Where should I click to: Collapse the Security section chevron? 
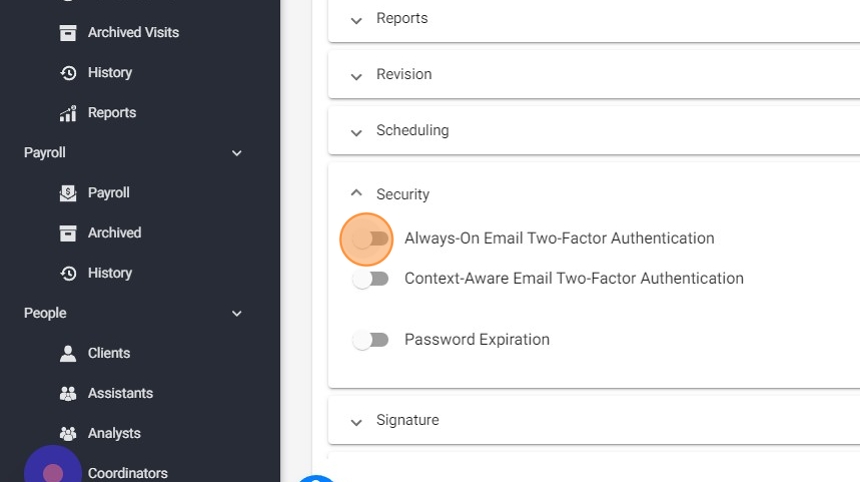coord(356,194)
